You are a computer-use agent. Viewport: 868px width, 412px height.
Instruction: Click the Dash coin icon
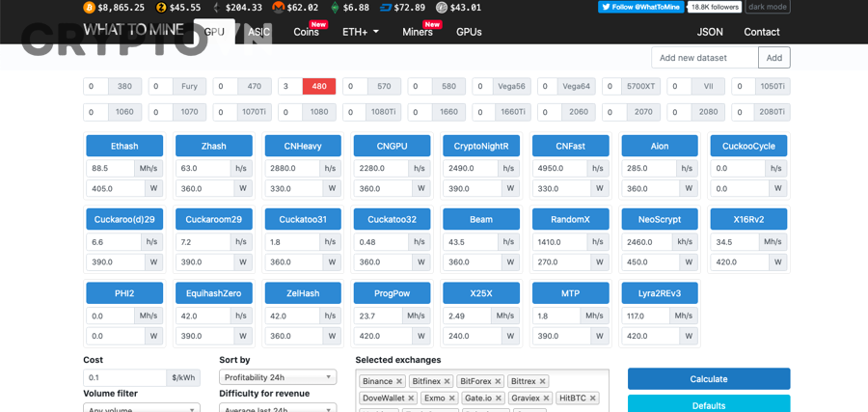385,7
